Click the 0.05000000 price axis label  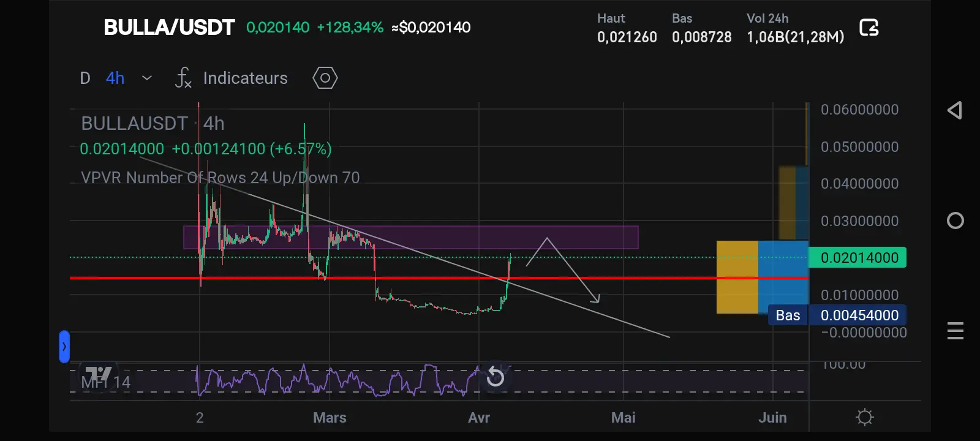[x=860, y=147]
